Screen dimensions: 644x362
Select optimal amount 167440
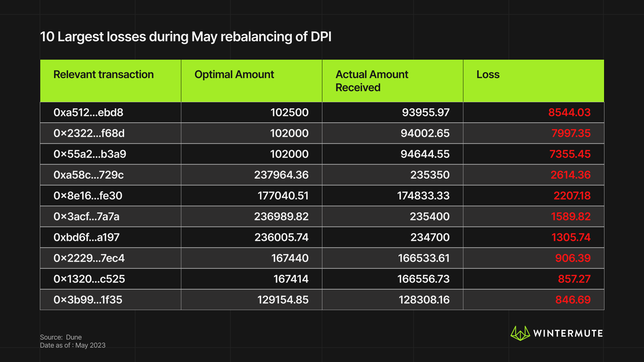point(290,258)
